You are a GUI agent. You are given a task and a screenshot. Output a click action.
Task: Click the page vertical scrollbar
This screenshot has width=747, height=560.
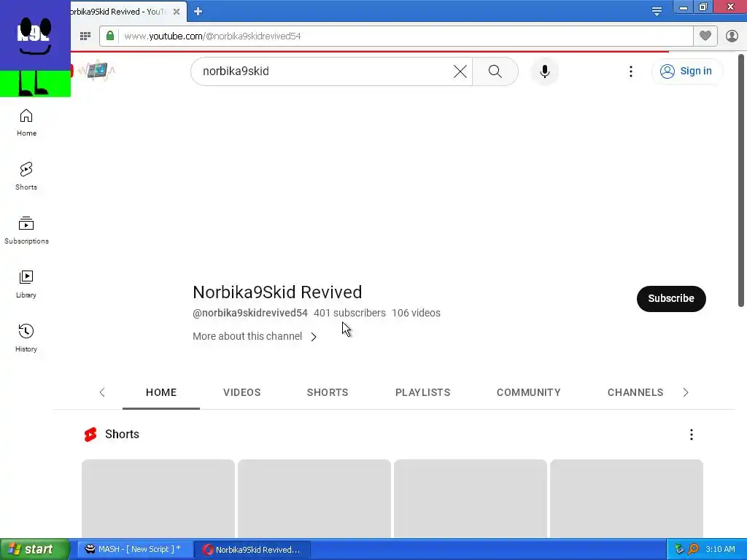point(741,181)
